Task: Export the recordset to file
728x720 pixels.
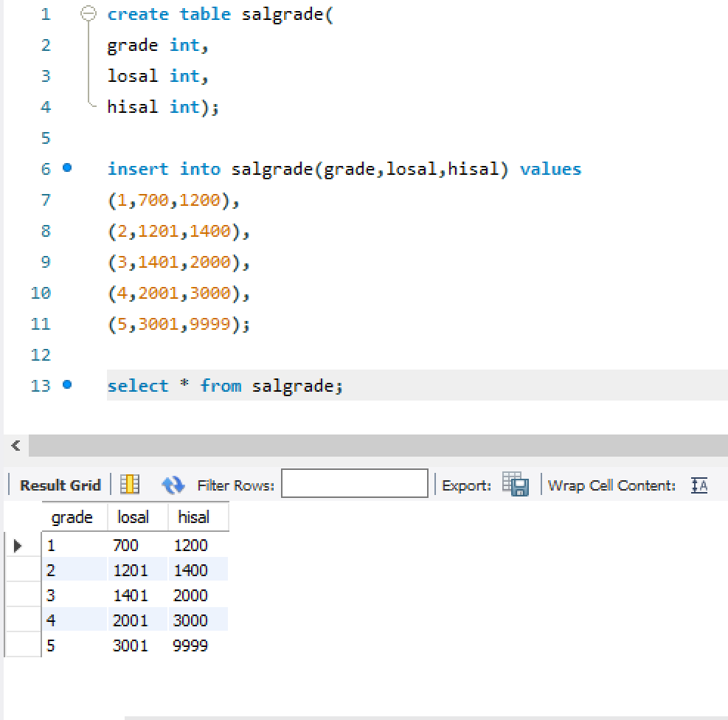Action: pos(516,485)
